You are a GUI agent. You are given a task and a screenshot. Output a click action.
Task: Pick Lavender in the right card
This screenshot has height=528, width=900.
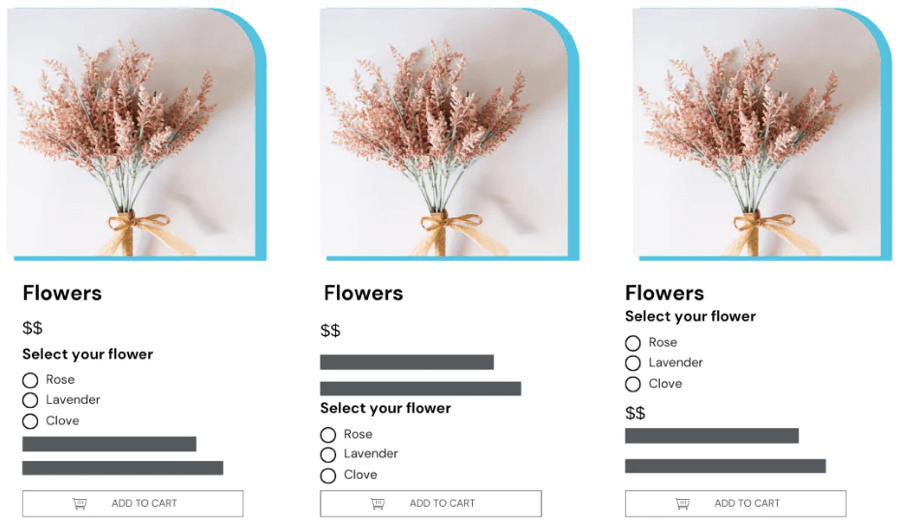coord(633,363)
